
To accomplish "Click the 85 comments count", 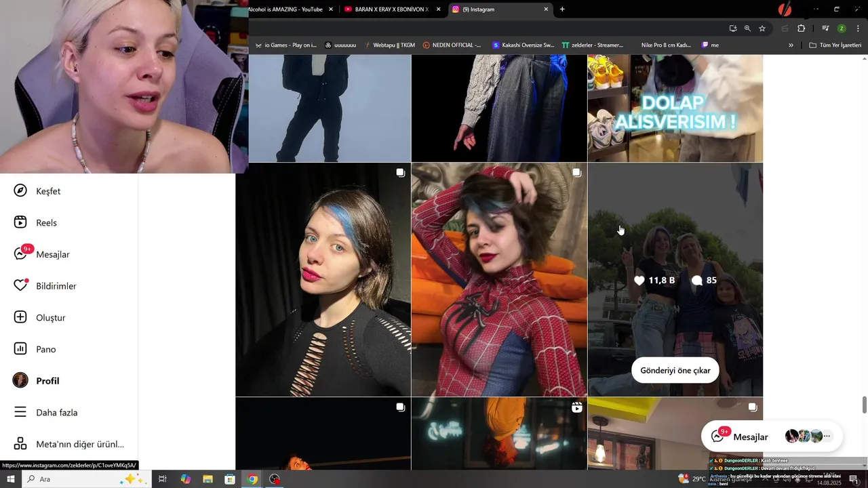I will (704, 280).
